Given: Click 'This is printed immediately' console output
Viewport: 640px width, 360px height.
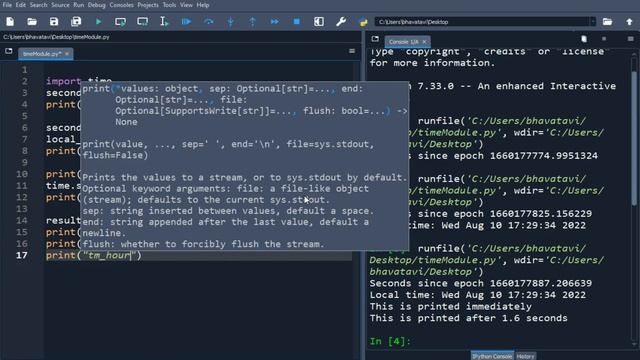Looking at the screenshot, I should (451, 307).
